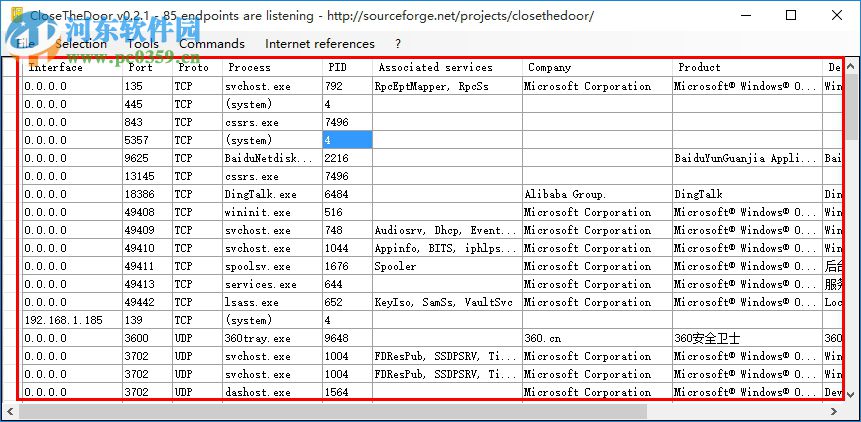Select the cell with port 3600
861x422 pixels.
coord(147,339)
